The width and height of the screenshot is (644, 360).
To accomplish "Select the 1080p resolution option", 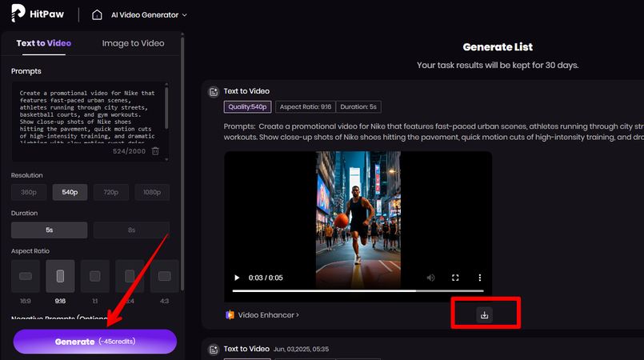I will pos(152,192).
